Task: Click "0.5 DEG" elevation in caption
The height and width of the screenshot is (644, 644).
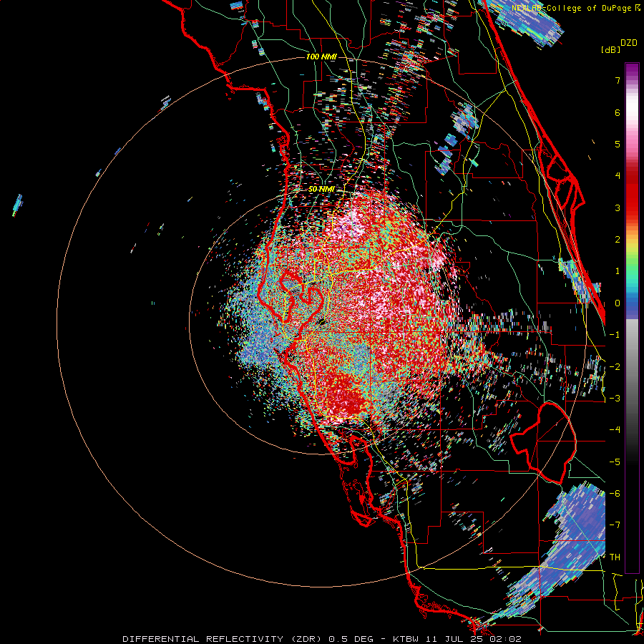Action: [351, 639]
